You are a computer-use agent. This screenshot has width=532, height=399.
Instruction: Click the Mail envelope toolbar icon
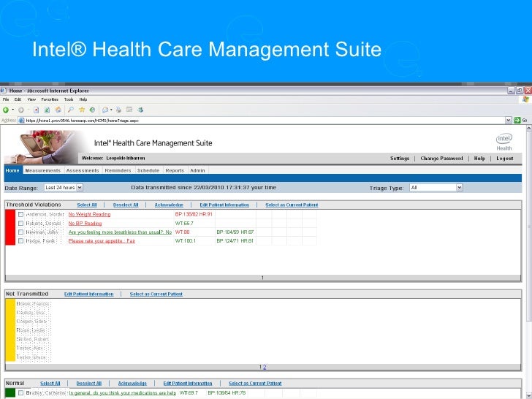click(x=105, y=110)
